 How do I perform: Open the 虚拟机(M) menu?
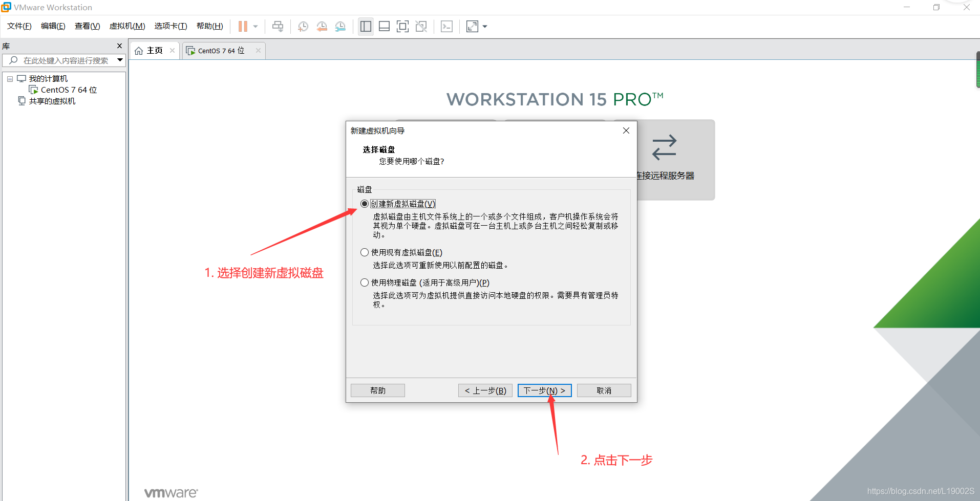point(127,26)
